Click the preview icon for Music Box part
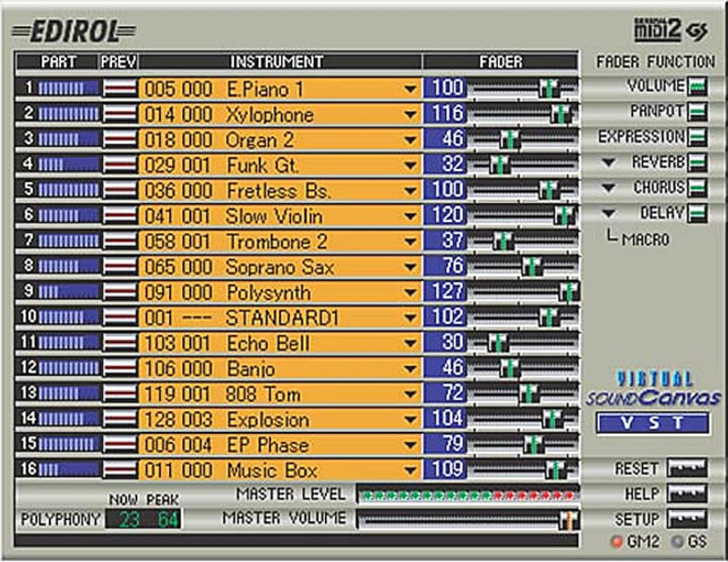This screenshot has height=562, width=728. [x=119, y=471]
